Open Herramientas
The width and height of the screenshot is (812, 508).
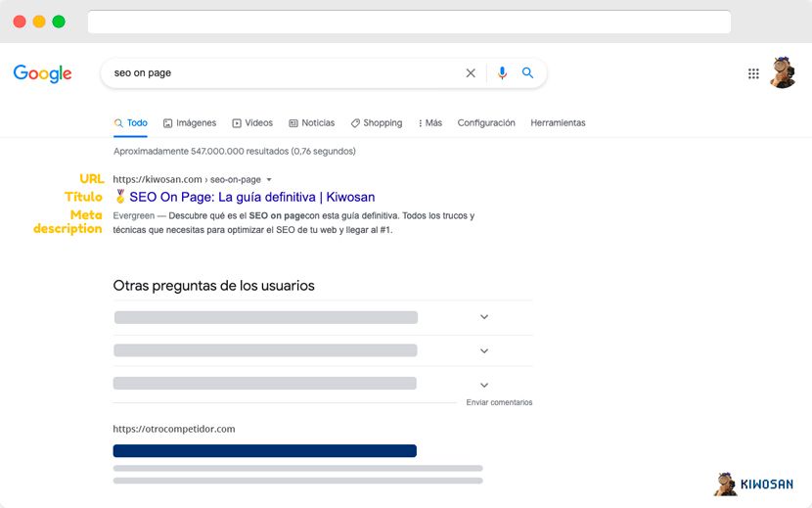pyautogui.click(x=558, y=123)
